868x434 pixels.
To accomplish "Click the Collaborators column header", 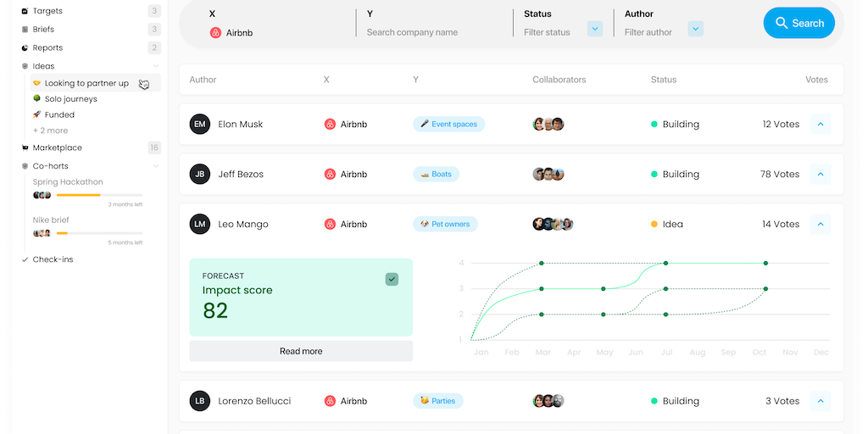I will coord(559,80).
